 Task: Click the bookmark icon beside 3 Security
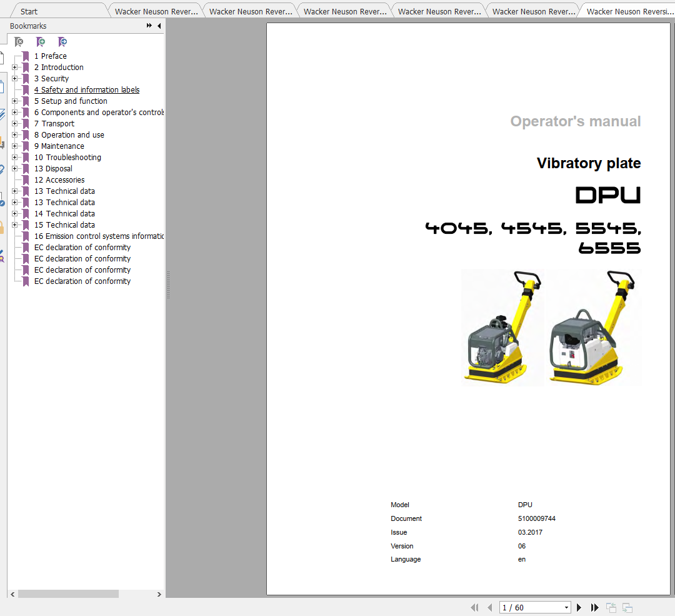tap(26, 78)
